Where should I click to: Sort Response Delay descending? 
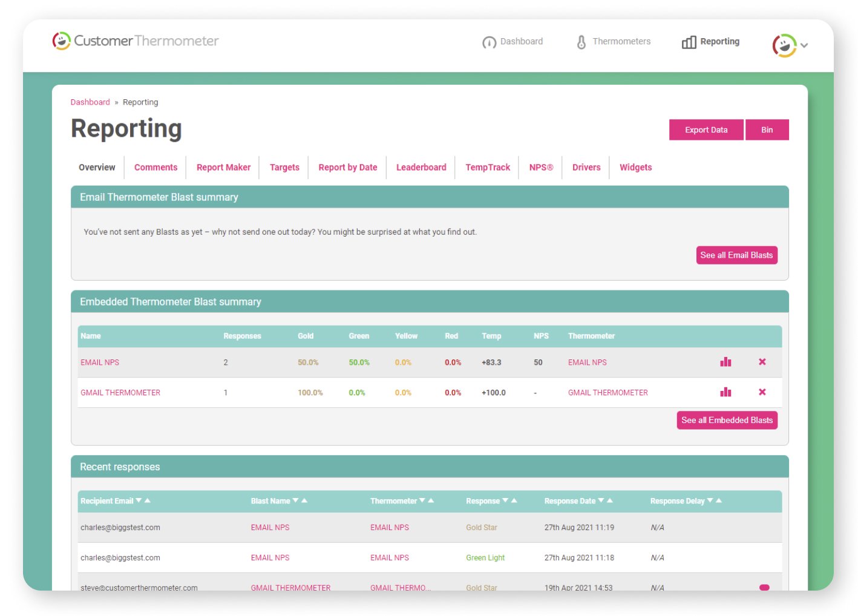[x=710, y=500]
